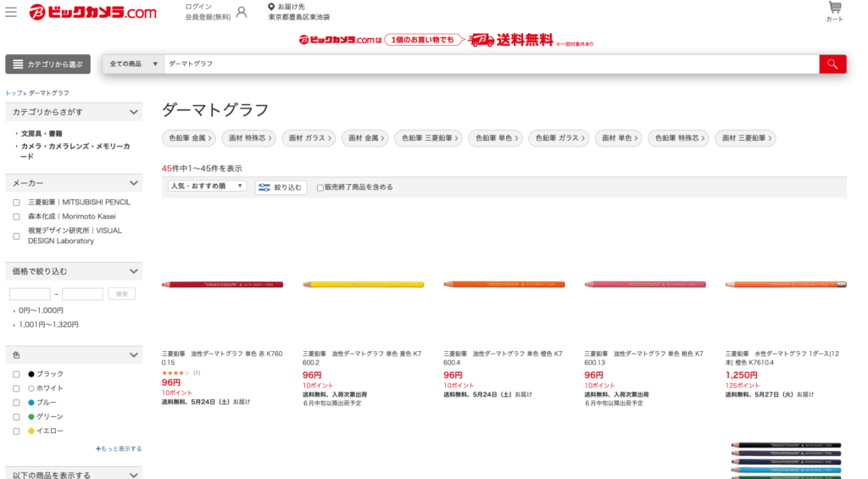868x479 pixels.
Task: Select the 色鉛筆 ガラス tag chip
Action: 559,138
